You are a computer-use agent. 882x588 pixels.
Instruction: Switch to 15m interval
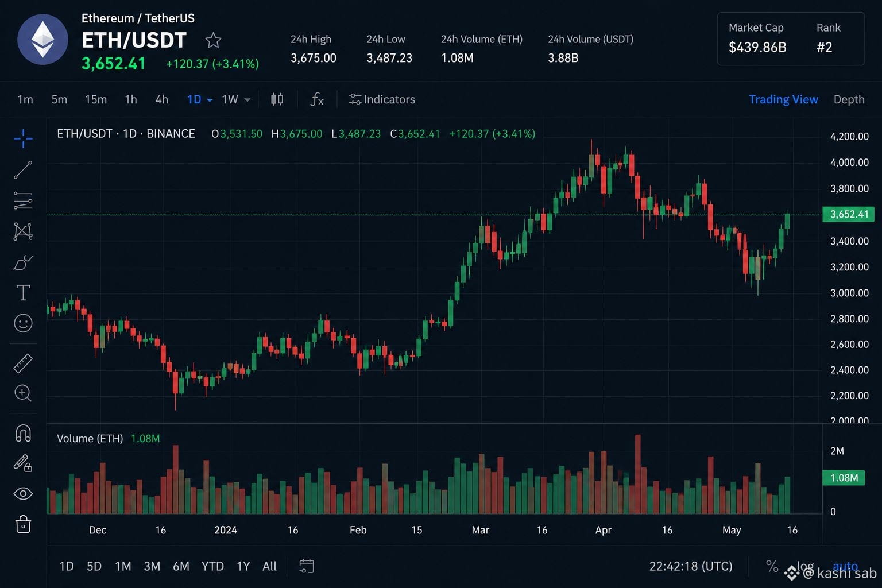(x=96, y=99)
